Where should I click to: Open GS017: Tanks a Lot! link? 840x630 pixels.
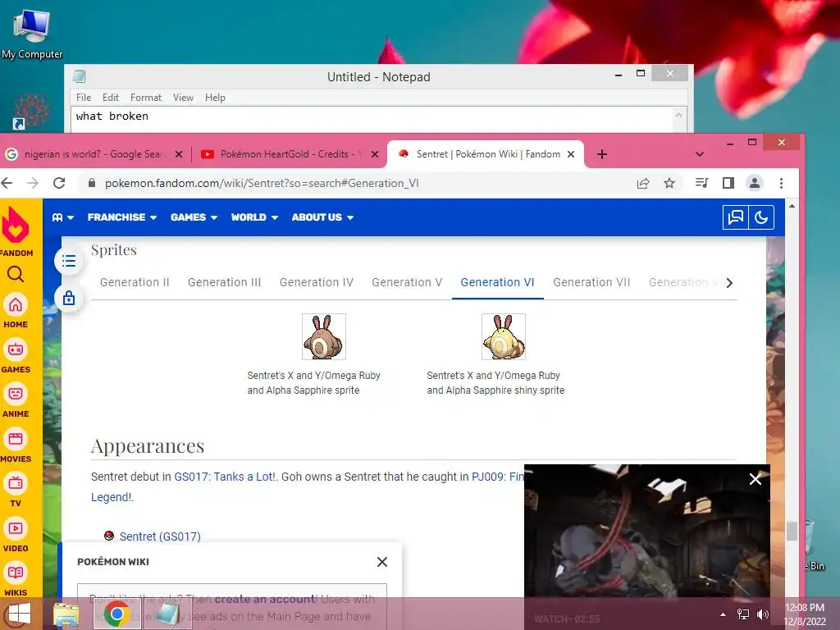[x=225, y=477]
